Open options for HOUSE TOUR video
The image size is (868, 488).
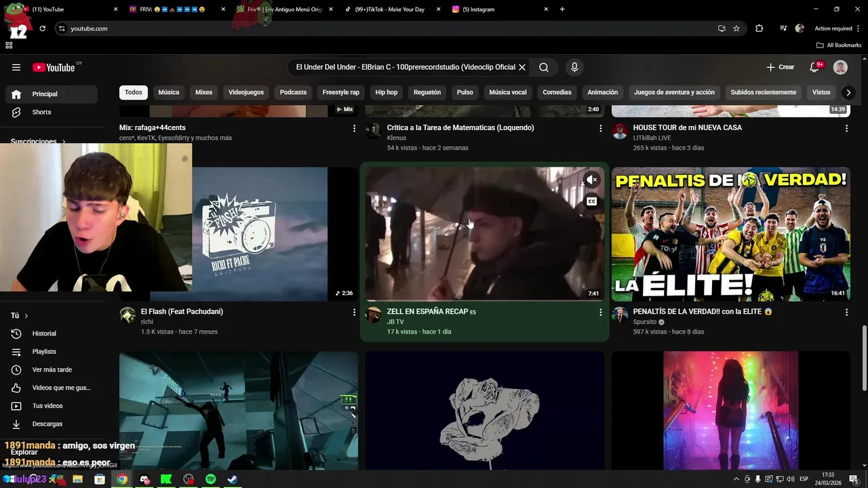(846, 128)
